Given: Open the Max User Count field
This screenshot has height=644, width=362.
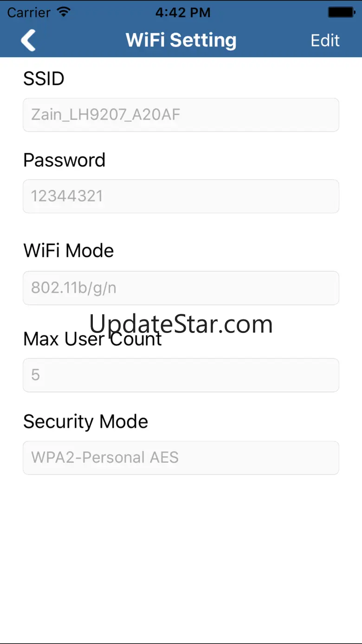Looking at the screenshot, I should coord(181,375).
